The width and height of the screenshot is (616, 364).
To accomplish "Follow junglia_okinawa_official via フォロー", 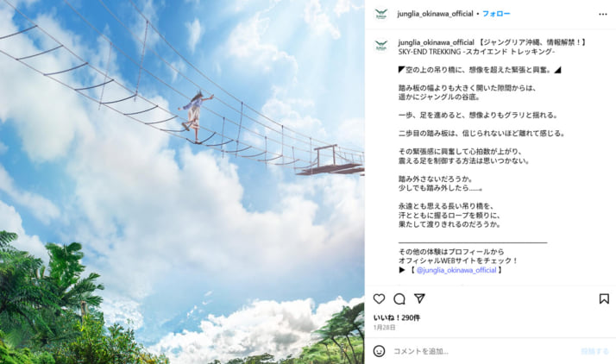I will tap(496, 14).
